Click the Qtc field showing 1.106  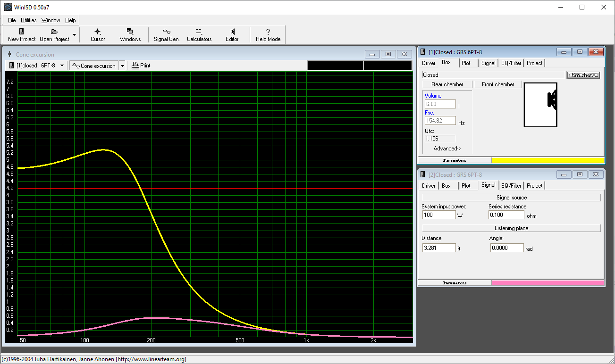440,139
